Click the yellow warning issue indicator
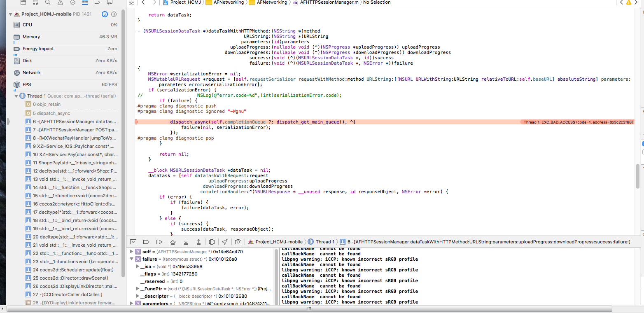This screenshot has height=313, width=644. coord(629,2)
